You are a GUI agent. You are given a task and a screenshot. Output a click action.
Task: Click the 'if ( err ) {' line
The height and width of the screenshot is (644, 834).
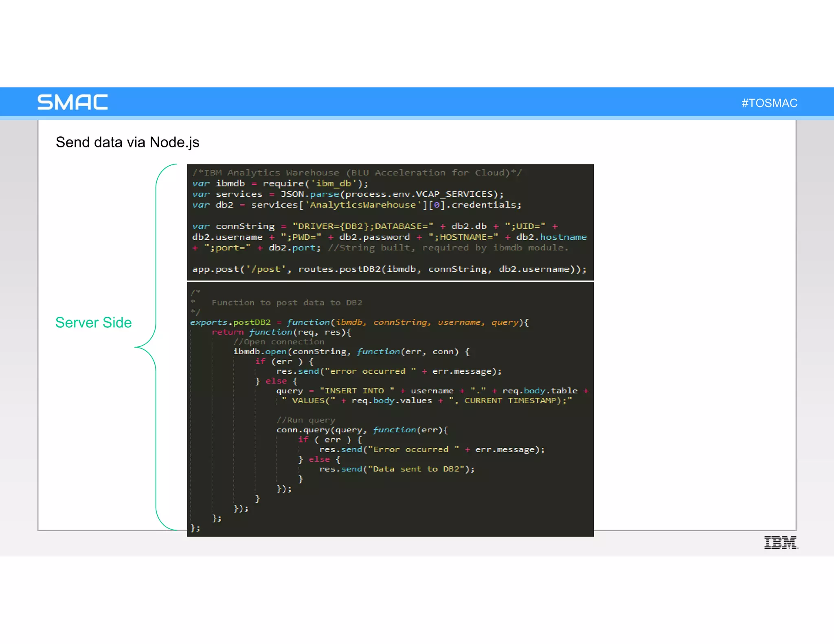pos(330,440)
